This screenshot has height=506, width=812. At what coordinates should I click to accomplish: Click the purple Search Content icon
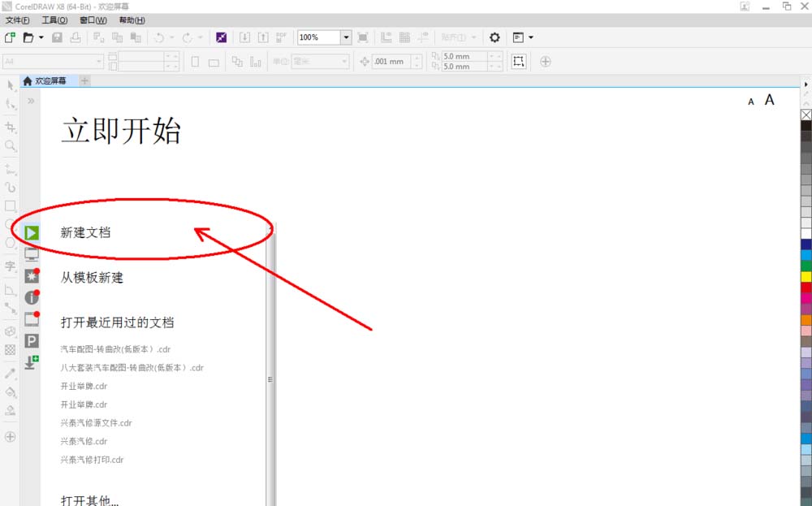[x=221, y=37]
